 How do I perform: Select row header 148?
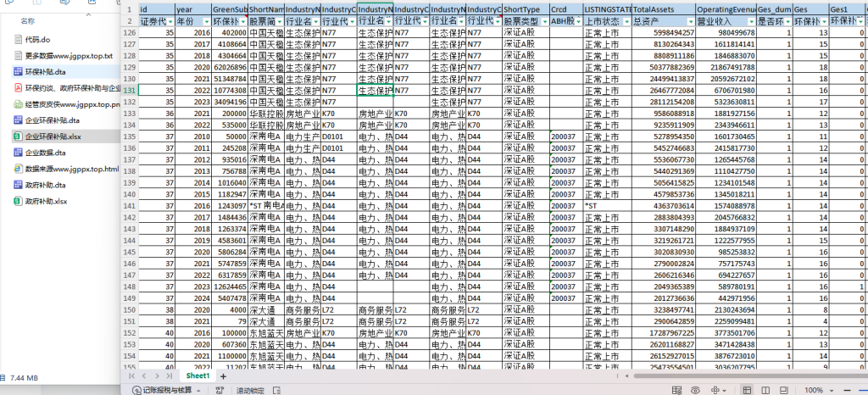(129, 287)
